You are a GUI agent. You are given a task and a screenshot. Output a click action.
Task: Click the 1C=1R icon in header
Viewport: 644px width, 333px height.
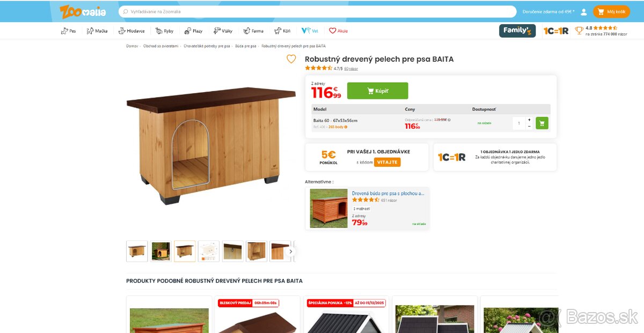pyautogui.click(x=555, y=31)
